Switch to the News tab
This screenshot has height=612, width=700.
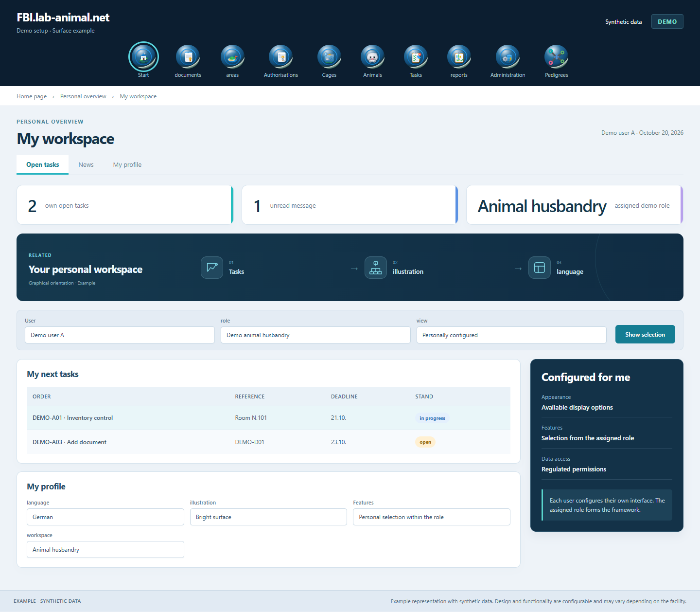pos(86,165)
